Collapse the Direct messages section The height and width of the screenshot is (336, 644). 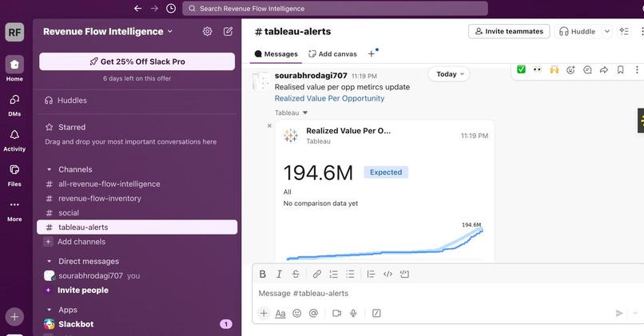(50, 261)
